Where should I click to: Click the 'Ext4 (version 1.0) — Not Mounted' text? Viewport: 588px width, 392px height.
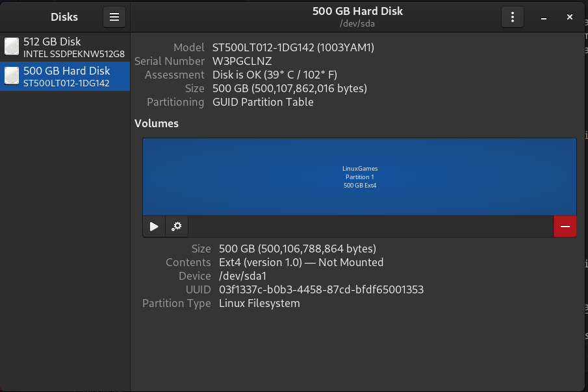(x=301, y=262)
